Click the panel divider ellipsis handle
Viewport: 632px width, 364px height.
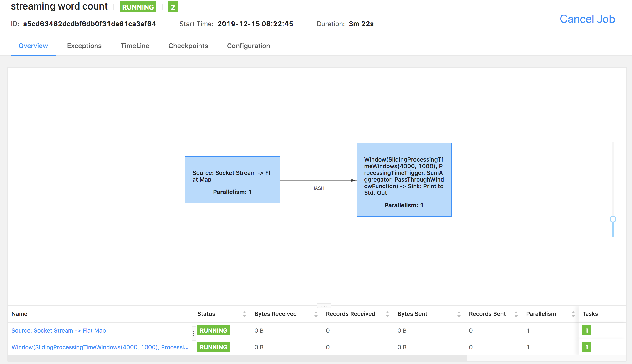(x=324, y=306)
